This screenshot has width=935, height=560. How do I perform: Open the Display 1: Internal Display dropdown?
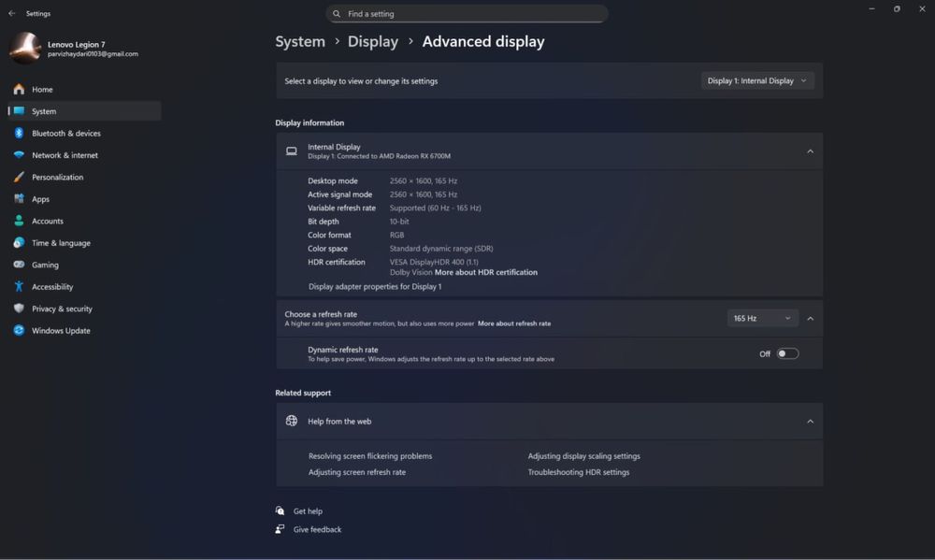(756, 80)
